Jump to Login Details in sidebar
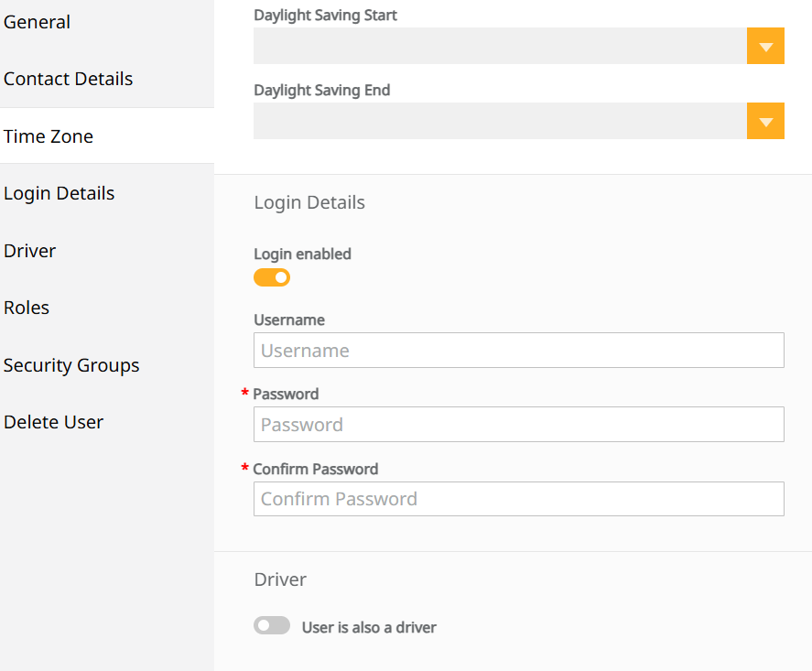 tap(59, 194)
